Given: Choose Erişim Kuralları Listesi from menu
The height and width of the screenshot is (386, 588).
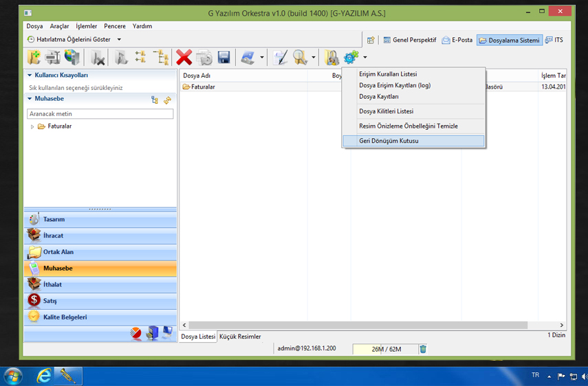Looking at the screenshot, I should pos(388,74).
